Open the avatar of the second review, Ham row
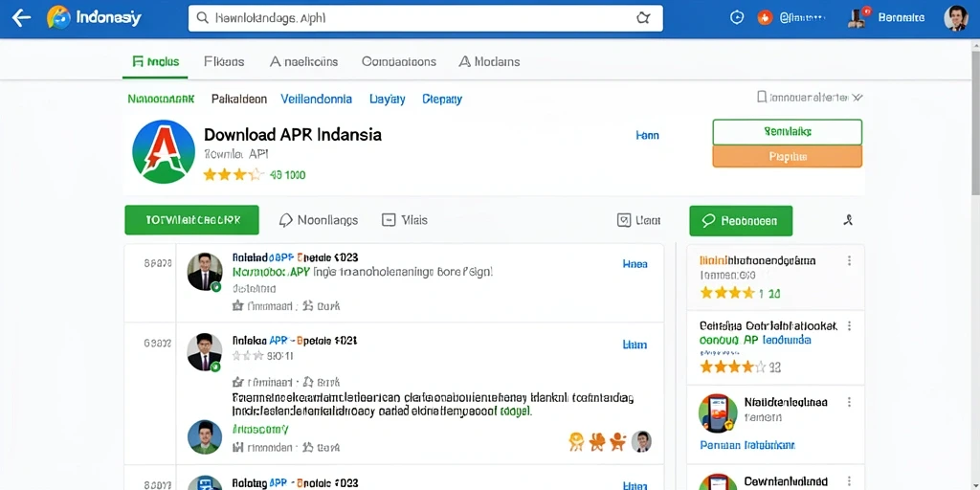980x490 pixels. pos(205,352)
